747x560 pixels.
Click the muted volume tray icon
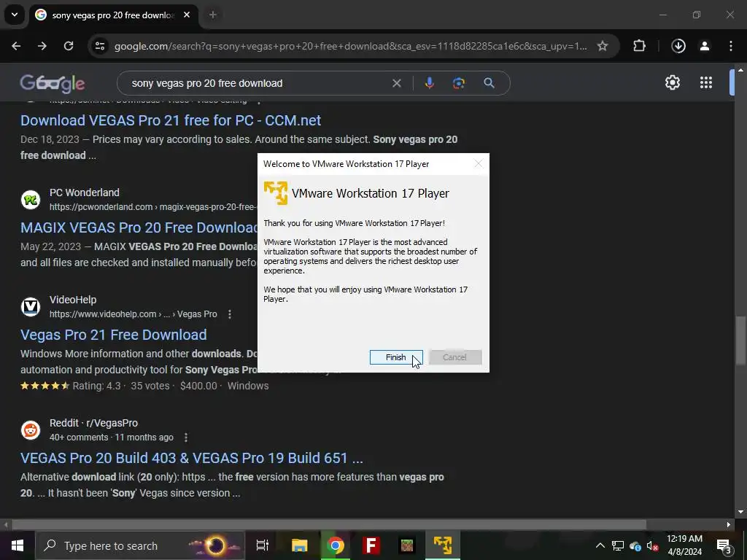click(x=652, y=545)
